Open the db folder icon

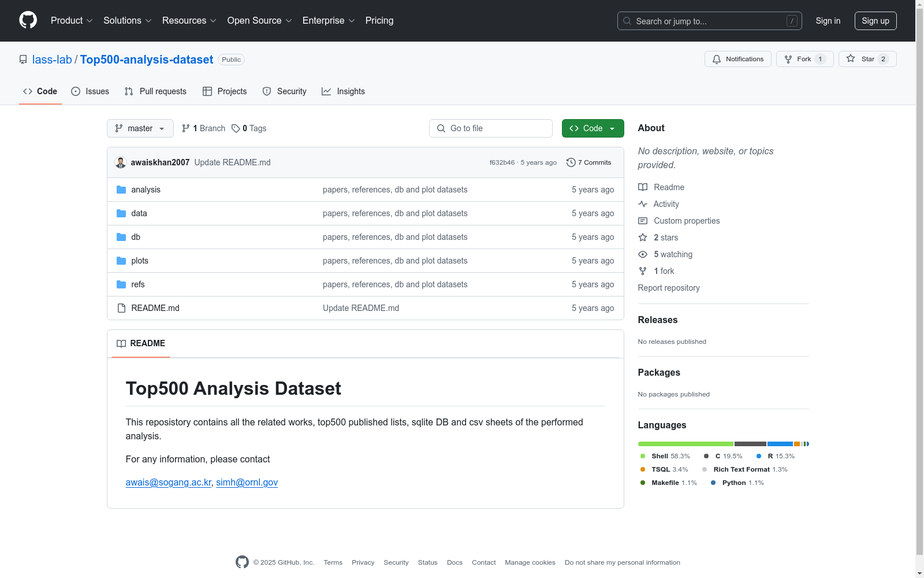121,237
